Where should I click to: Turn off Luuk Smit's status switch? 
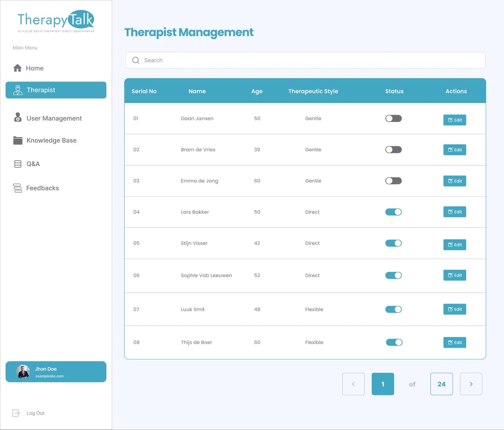coord(393,309)
